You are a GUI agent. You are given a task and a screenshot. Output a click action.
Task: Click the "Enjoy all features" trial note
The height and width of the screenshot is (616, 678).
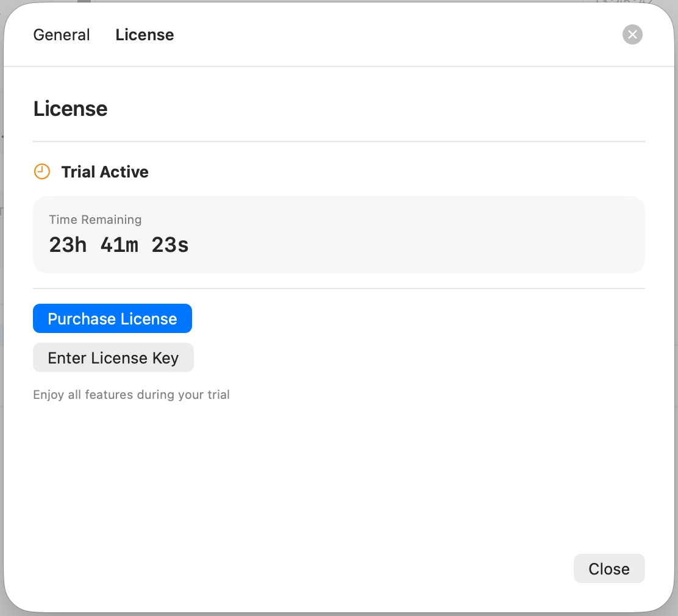click(x=131, y=395)
